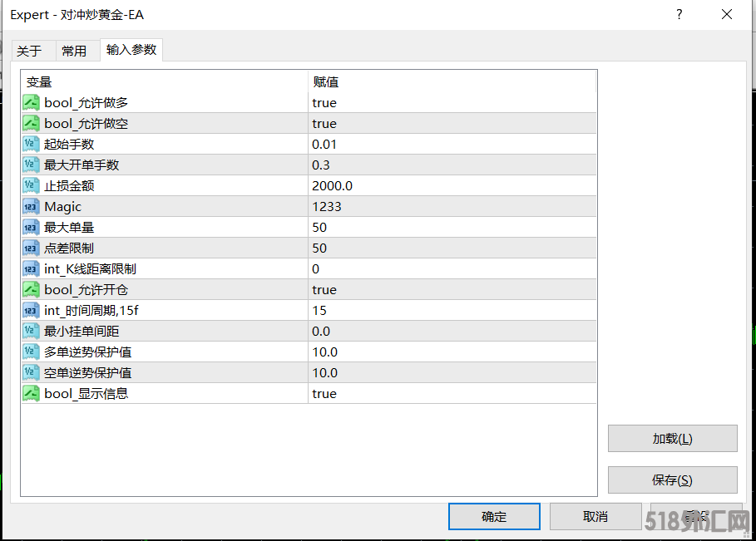Screen dimensions: 756x541
Task: Click the 赋值 column header
Action: click(x=452, y=82)
